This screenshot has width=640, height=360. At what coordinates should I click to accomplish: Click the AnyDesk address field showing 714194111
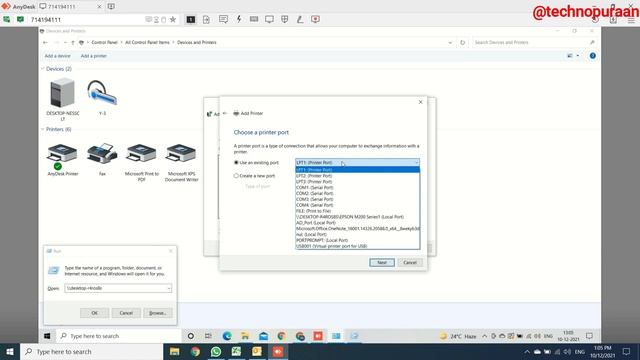click(x=86, y=20)
